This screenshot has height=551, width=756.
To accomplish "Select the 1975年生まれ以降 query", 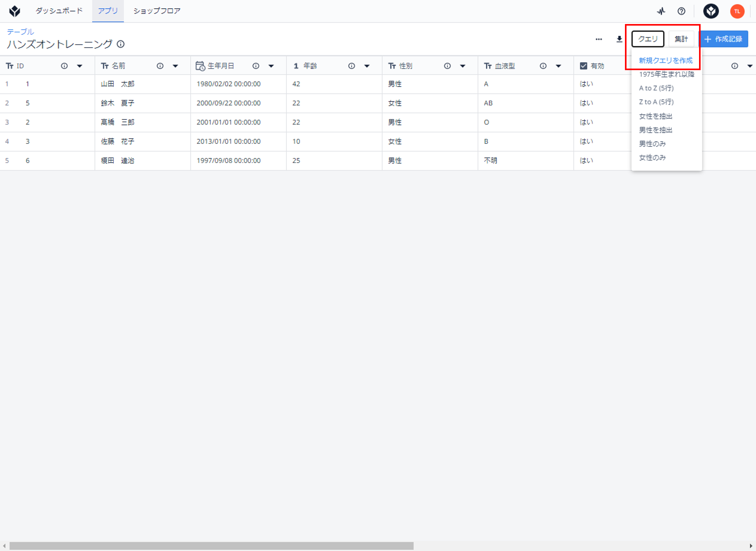I will click(666, 74).
